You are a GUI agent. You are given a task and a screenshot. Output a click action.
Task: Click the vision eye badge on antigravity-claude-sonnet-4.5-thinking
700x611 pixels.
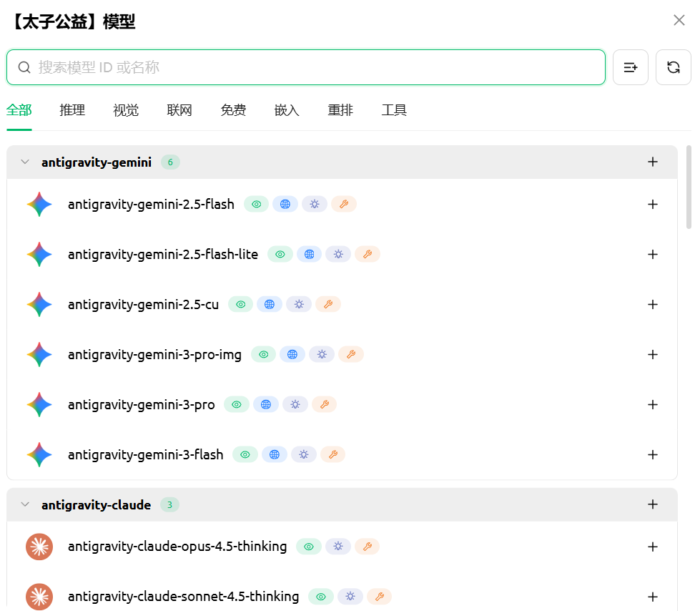coord(321,597)
